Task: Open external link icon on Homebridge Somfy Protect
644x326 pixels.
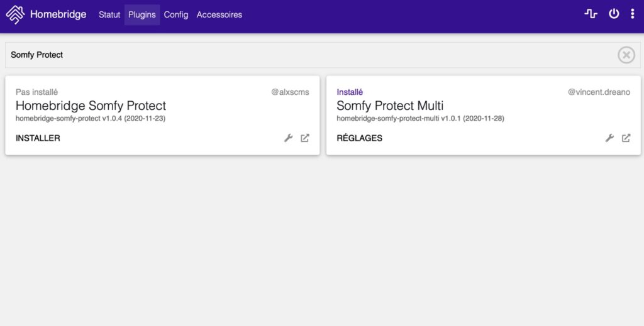Action: click(305, 138)
